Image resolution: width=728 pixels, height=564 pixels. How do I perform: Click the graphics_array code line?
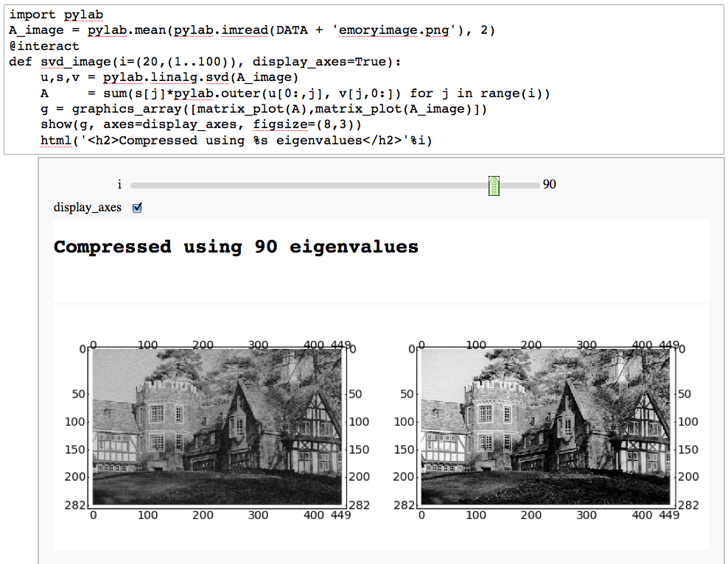point(264,109)
